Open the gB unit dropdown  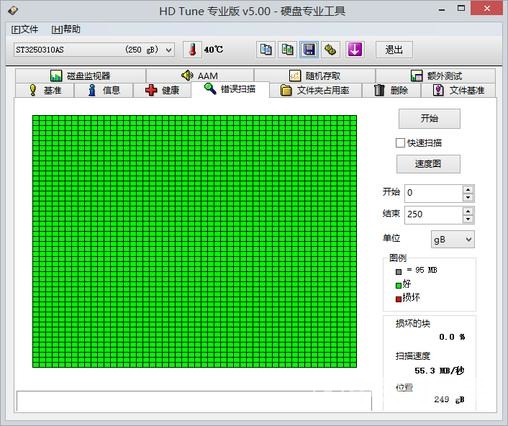[x=453, y=239]
